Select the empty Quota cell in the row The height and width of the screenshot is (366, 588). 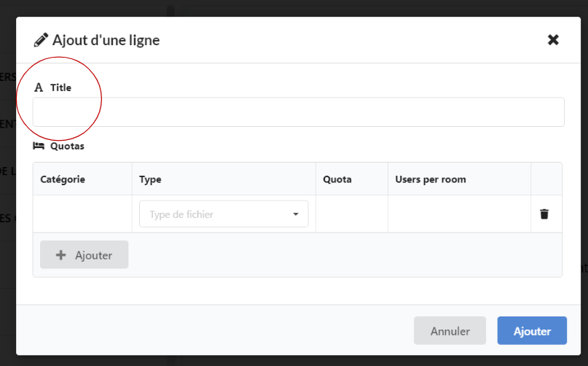pyautogui.click(x=351, y=214)
